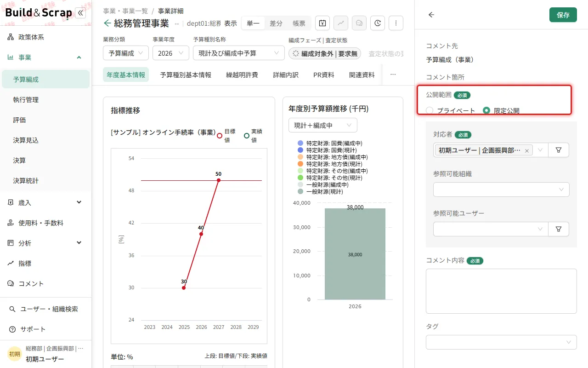
Task: Select the 関連資料 tab
Action: 362,75
